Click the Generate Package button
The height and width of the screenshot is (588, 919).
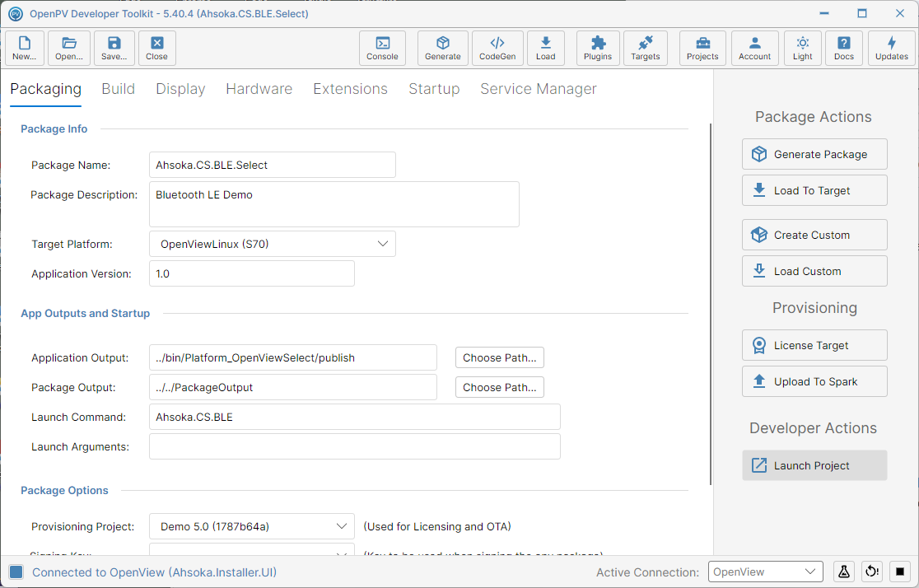tap(814, 154)
